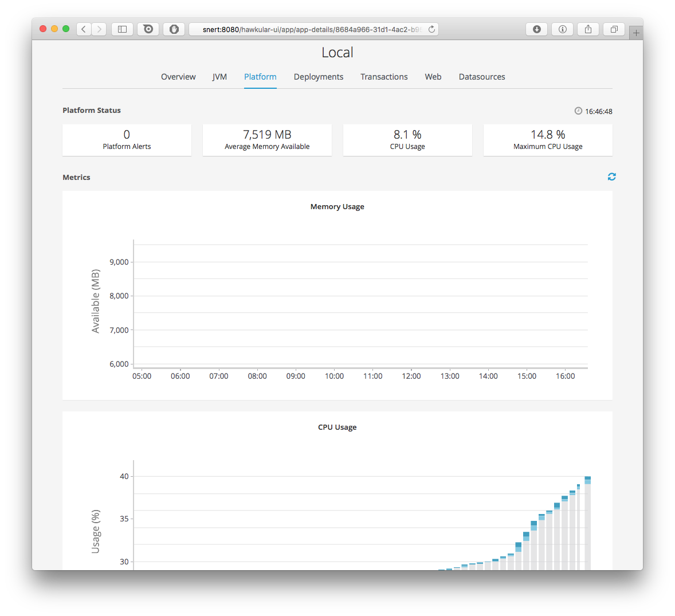675x616 pixels.
Task: Click the 16:46:48 timestamp
Action: tap(598, 112)
